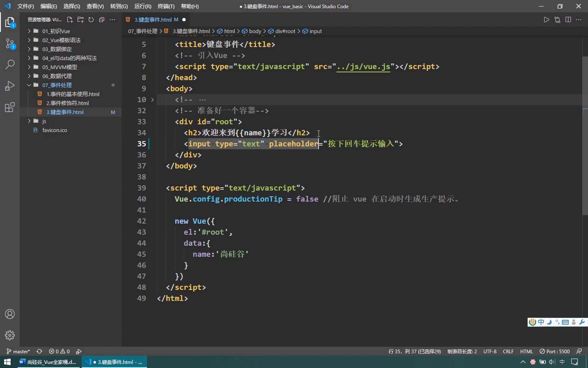Open favicon.ico in explorer

[x=55, y=130]
